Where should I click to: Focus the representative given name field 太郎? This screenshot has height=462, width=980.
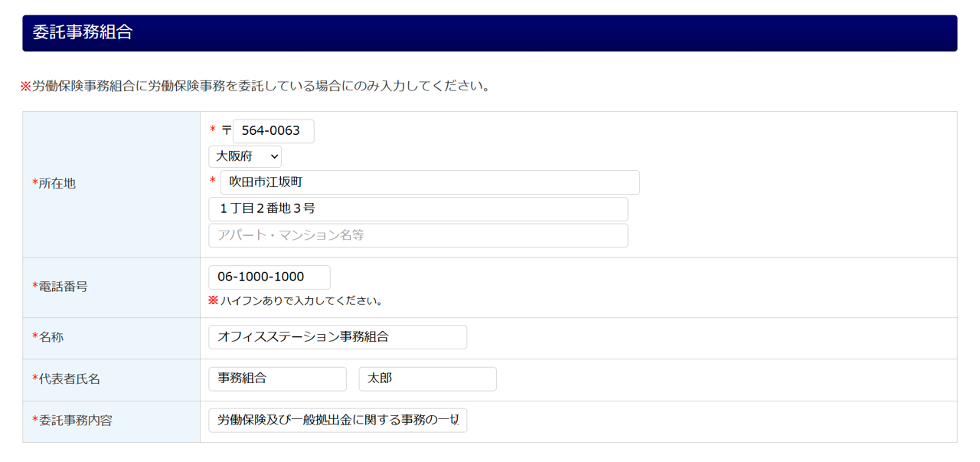pos(427,379)
